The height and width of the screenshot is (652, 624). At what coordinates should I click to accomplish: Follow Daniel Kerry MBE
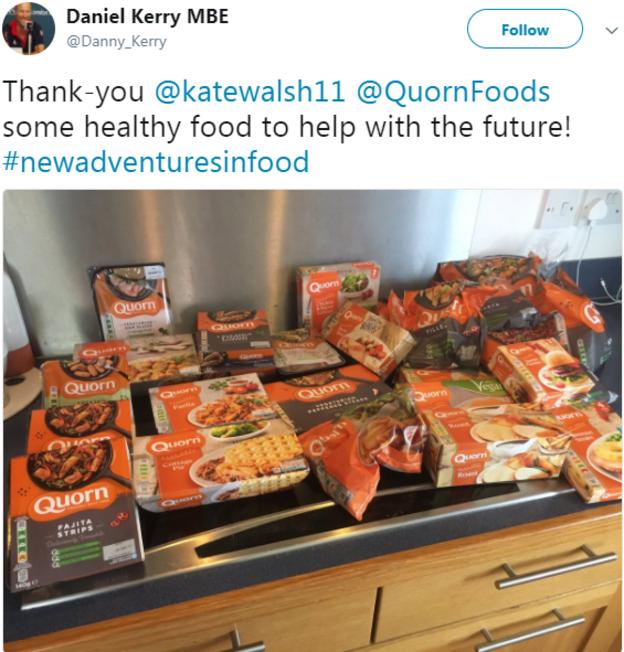(x=525, y=30)
